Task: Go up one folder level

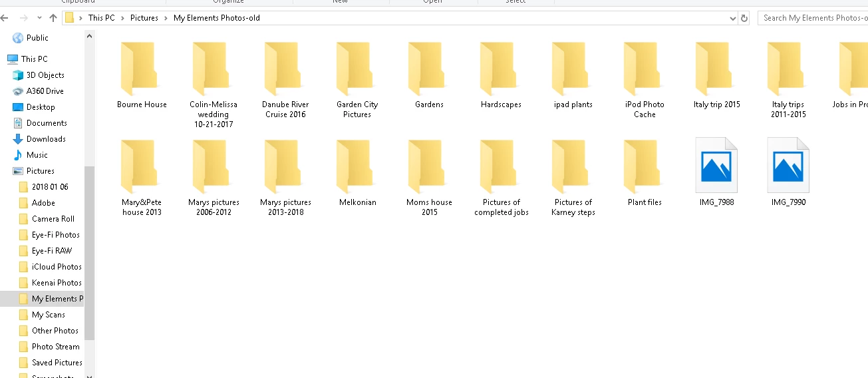Action: [53, 18]
